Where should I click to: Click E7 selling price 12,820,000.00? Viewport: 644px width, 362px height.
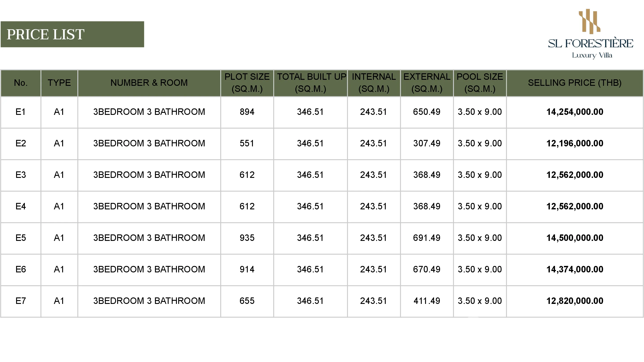[x=574, y=301]
